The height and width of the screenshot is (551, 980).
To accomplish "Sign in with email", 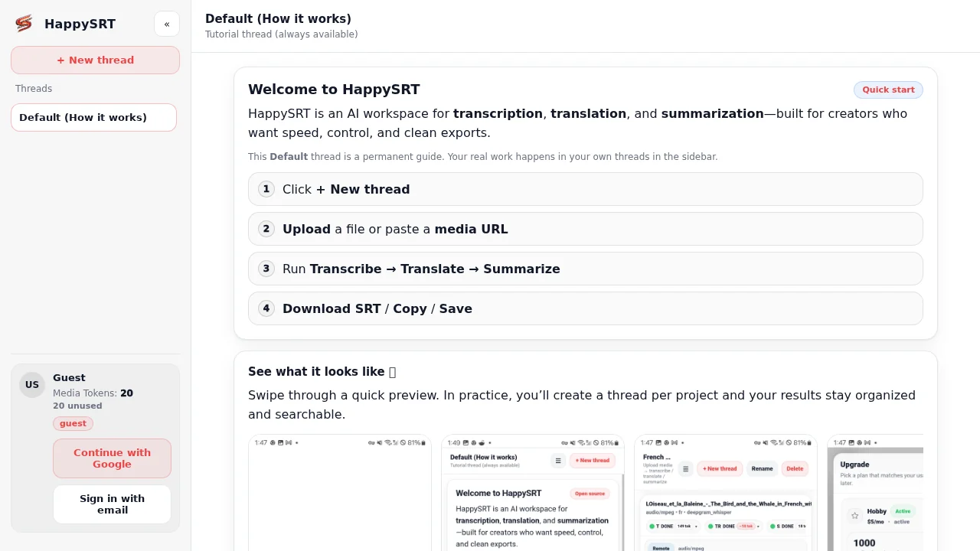I will pos(112,504).
